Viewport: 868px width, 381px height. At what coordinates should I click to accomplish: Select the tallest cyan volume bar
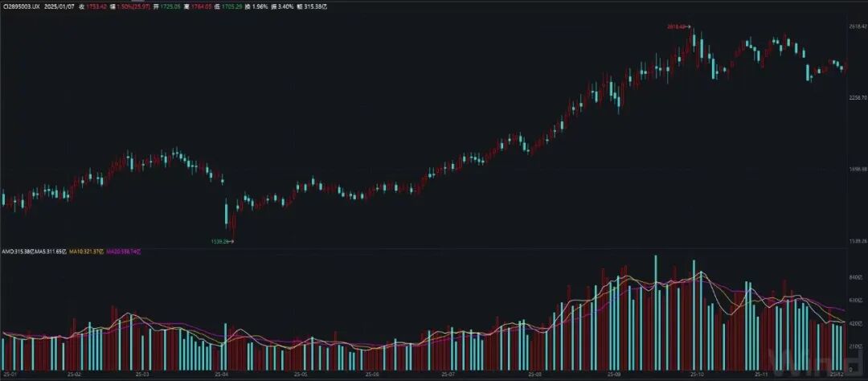pyautogui.click(x=656, y=313)
